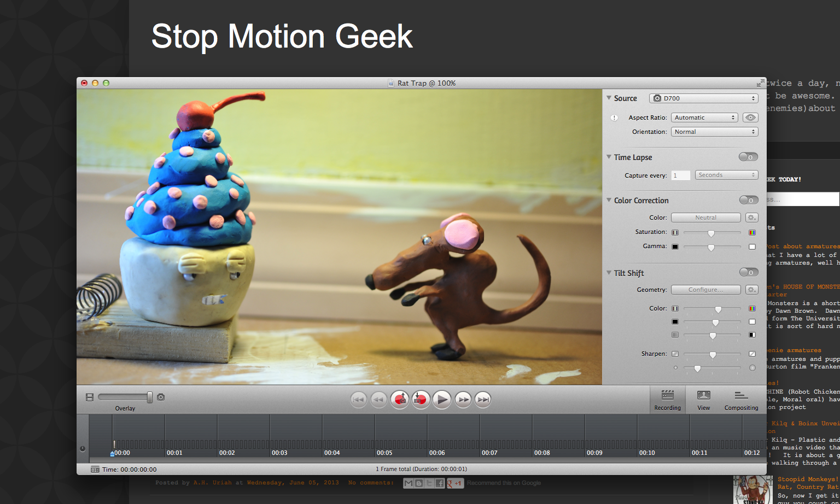Click the Rat Trap document icon in the title bar
This screenshot has height=504, width=840.
[391, 83]
